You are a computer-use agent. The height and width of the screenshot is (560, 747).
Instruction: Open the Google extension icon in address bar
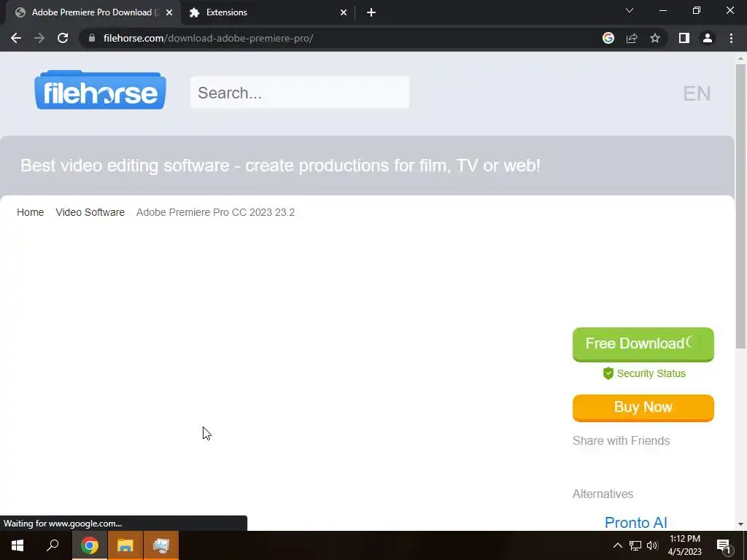(x=608, y=38)
